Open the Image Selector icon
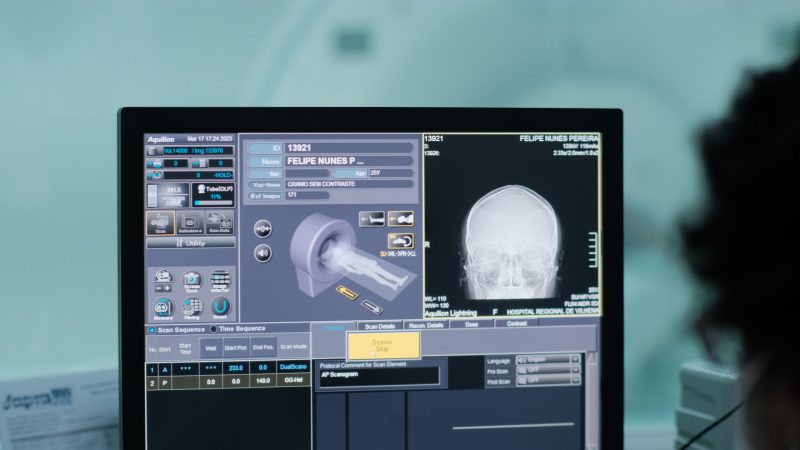The height and width of the screenshot is (450, 800). pos(220,281)
